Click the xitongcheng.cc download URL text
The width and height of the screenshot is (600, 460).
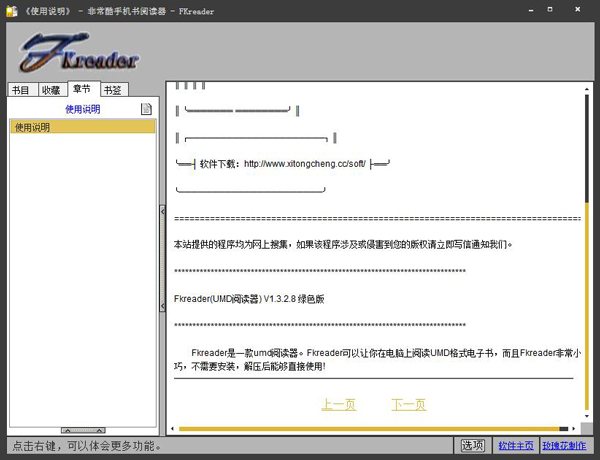tap(305, 164)
